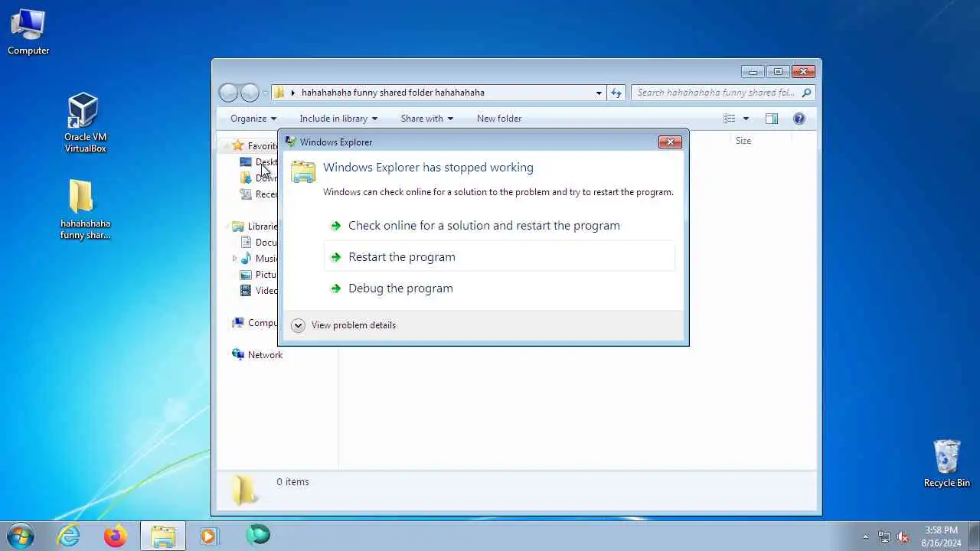Open Windows Media Player from taskbar

(209, 536)
